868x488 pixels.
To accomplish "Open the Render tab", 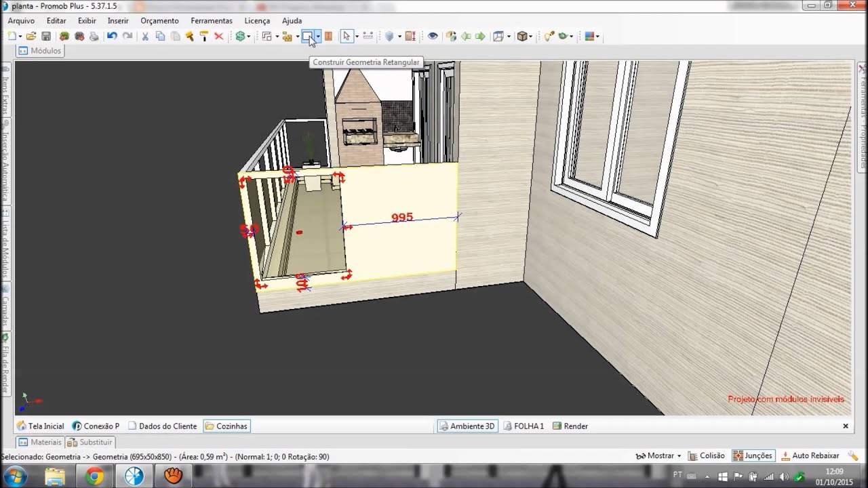I will (570, 426).
